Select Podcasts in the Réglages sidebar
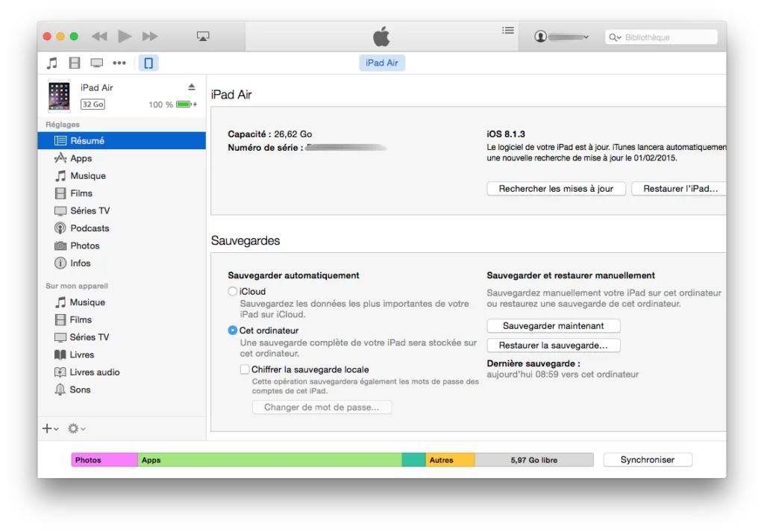The height and width of the screenshot is (532, 764). click(88, 228)
